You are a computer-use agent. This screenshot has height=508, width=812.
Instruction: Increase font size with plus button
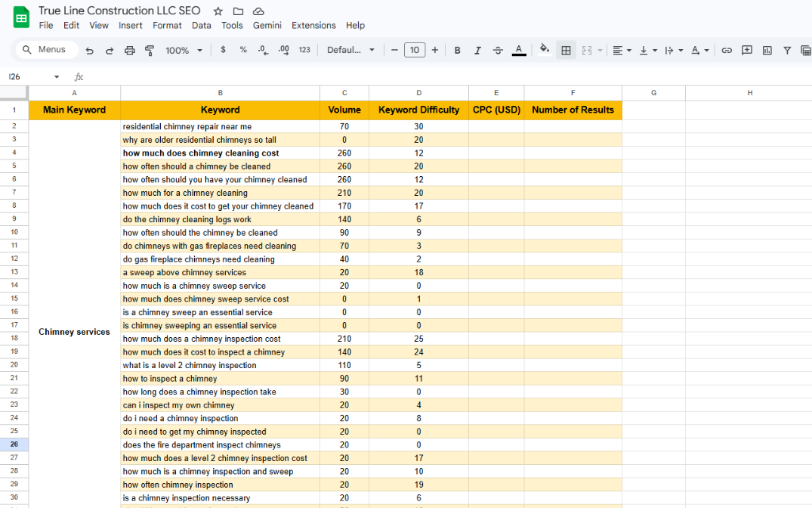[x=434, y=51]
